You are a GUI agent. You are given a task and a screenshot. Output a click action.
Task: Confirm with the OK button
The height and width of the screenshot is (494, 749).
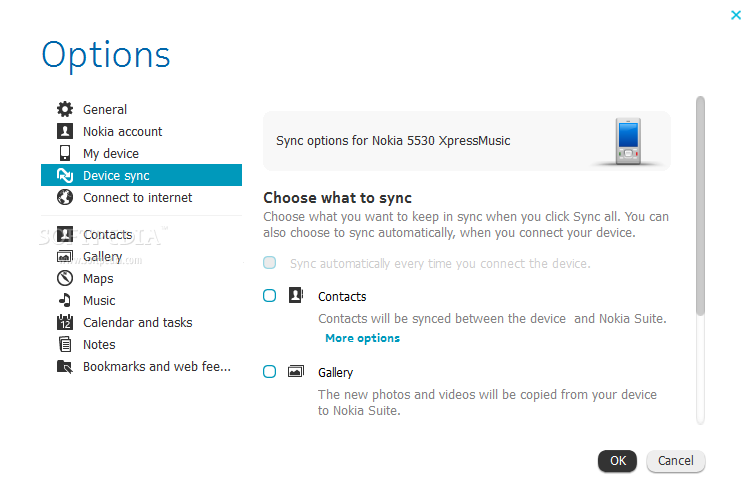click(x=617, y=461)
